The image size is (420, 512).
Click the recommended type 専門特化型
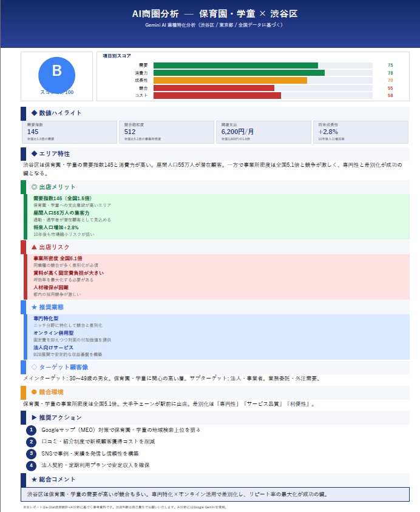click(x=46, y=318)
